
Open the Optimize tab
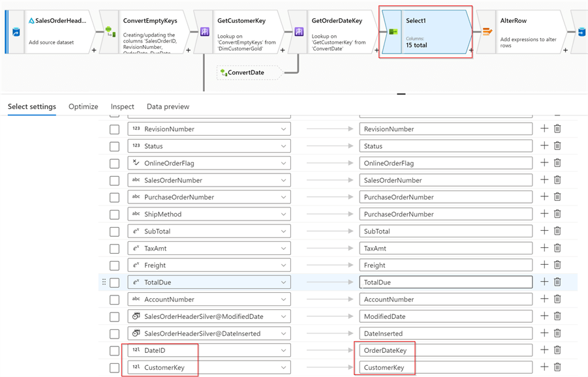click(84, 106)
